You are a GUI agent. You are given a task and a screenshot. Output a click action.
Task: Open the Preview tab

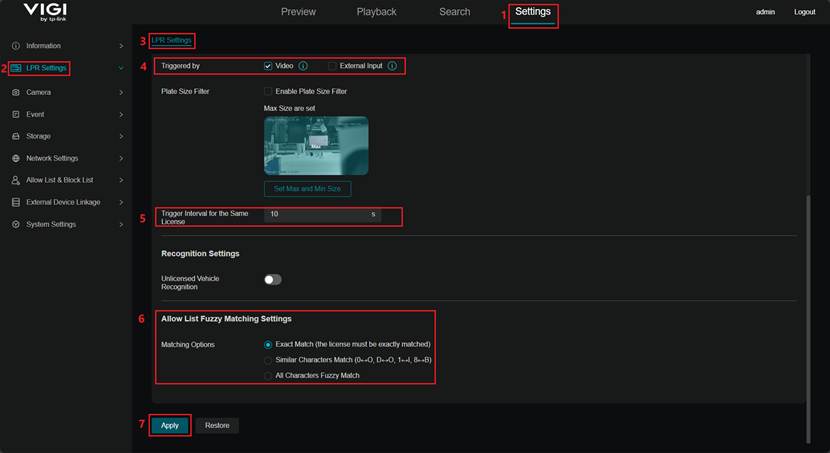coord(299,12)
